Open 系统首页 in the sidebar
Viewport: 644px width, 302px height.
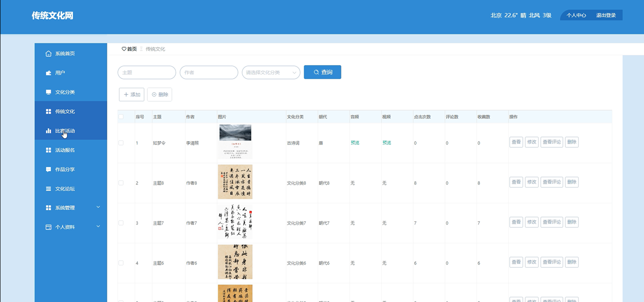click(71, 53)
